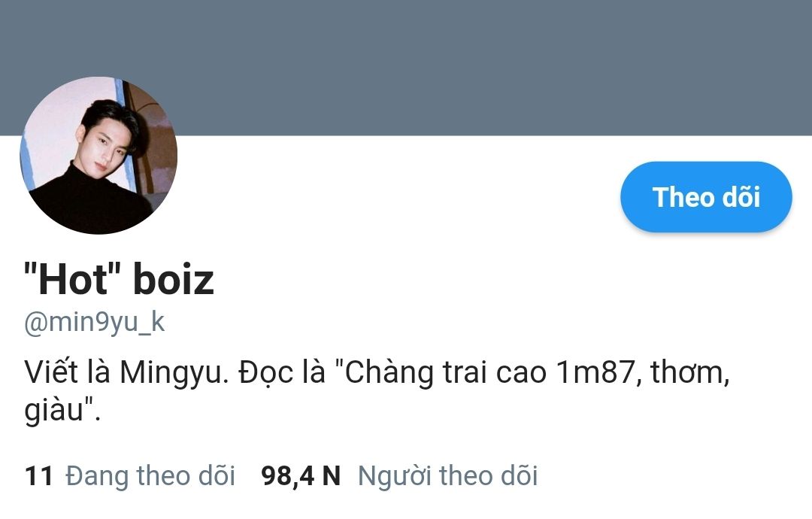
Task: Click the word Mingyu in the bio
Action: point(174,373)
